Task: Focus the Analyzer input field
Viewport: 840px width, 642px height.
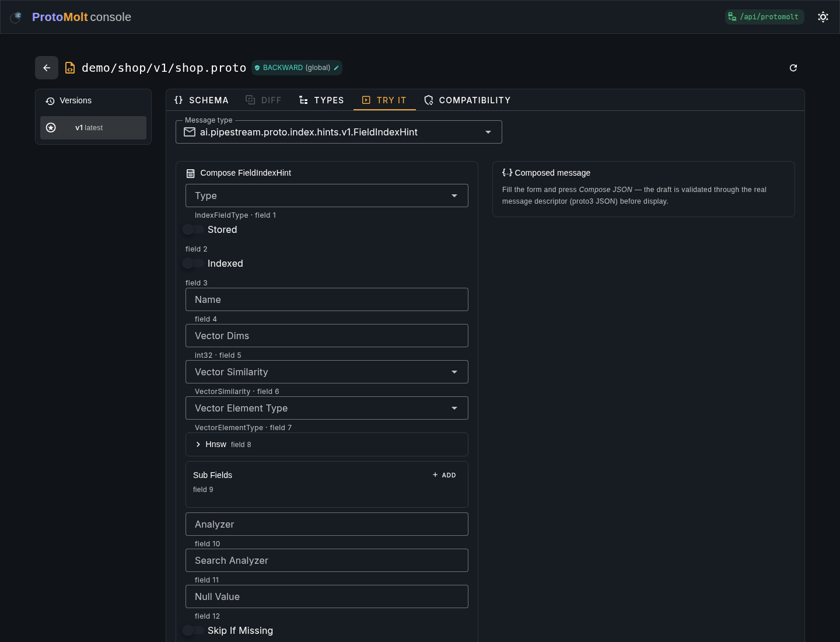Action: pyautogui.click(x=327, y=524)
